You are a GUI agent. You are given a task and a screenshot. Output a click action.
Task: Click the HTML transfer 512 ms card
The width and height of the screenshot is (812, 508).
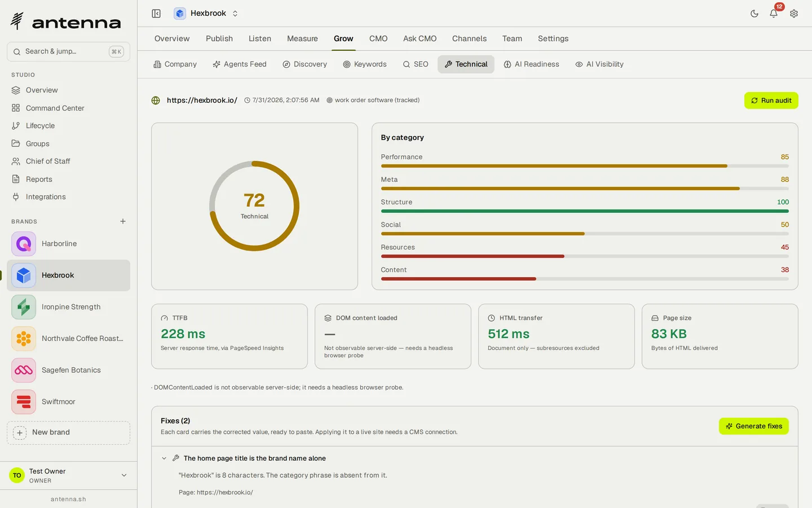pyautogui.click(x=557, y=336)
